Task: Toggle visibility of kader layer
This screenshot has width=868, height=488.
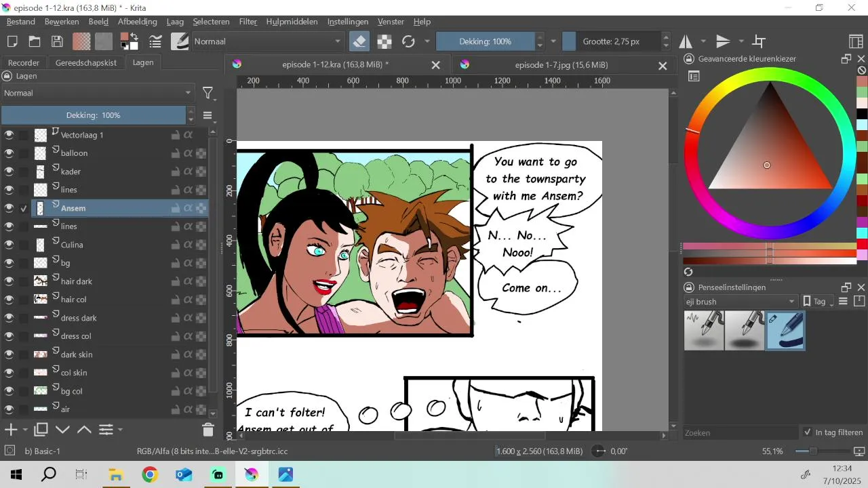Action: click(9, 171)
